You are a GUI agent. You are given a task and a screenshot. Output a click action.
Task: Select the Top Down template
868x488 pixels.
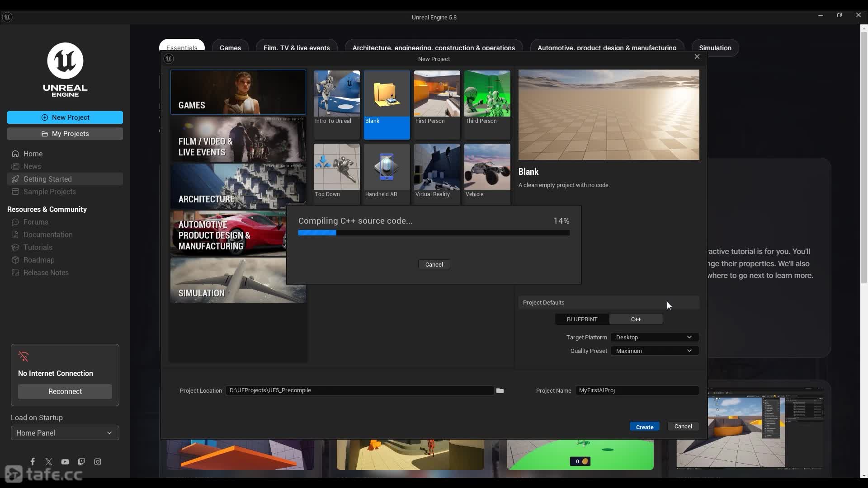[x=337, y=174]
